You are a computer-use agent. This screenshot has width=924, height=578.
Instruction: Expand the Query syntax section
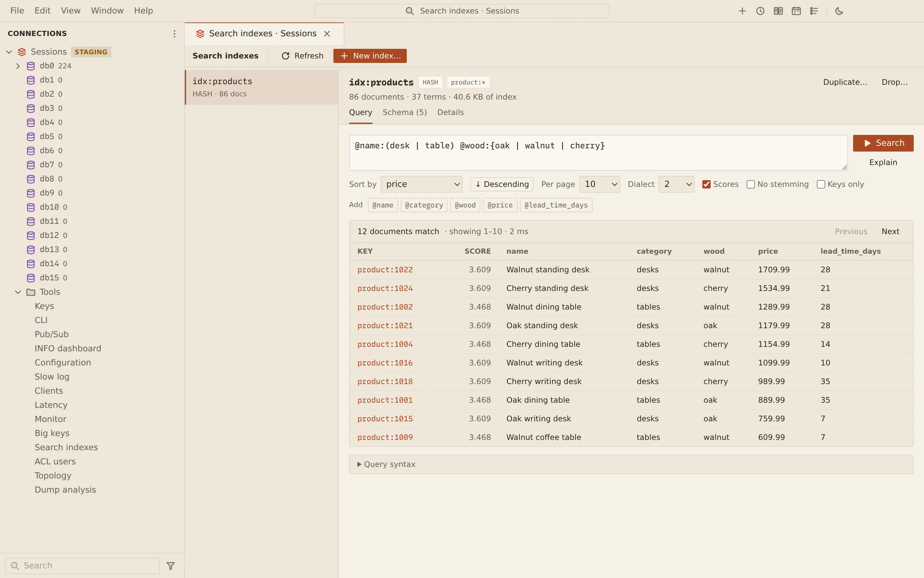click(x=631, y=464)
